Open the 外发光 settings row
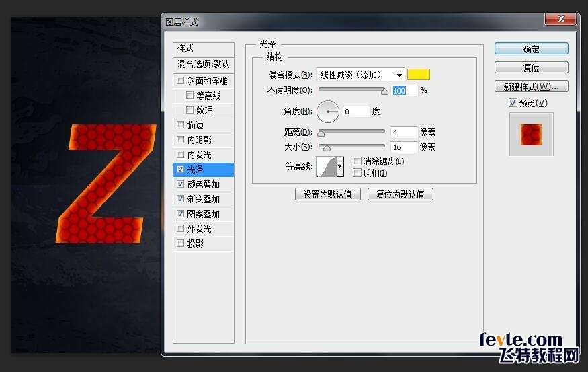The image size is (588, 372). coord(204,229)
